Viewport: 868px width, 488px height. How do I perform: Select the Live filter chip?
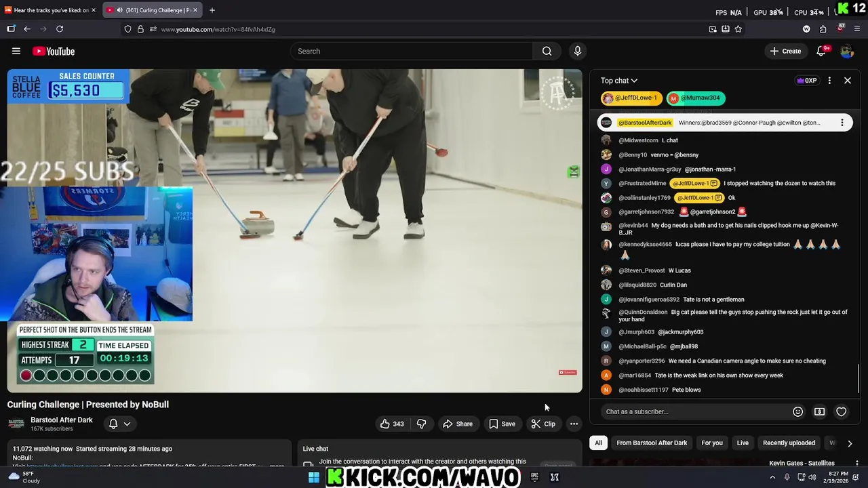coord(743,443)
